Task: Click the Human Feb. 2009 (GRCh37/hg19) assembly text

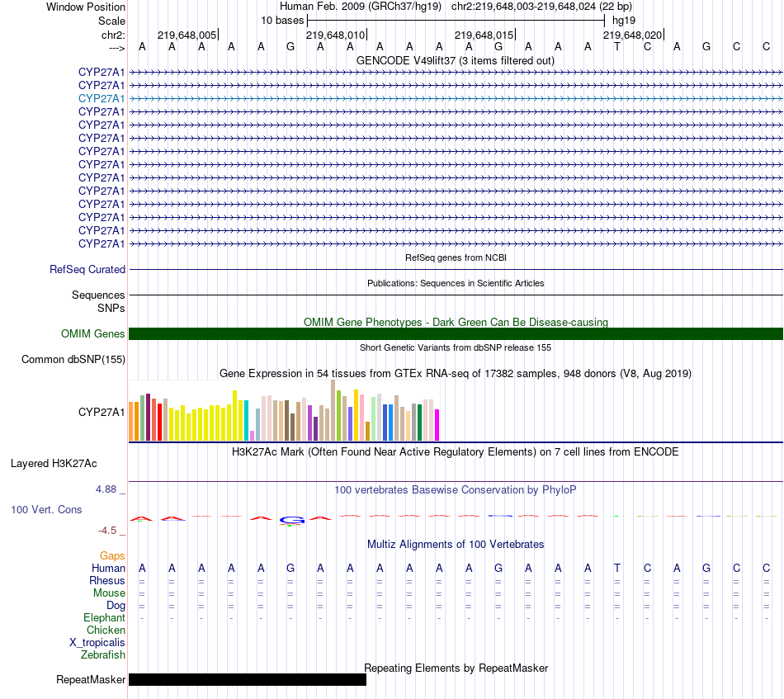Action: [x=361, y=7]
